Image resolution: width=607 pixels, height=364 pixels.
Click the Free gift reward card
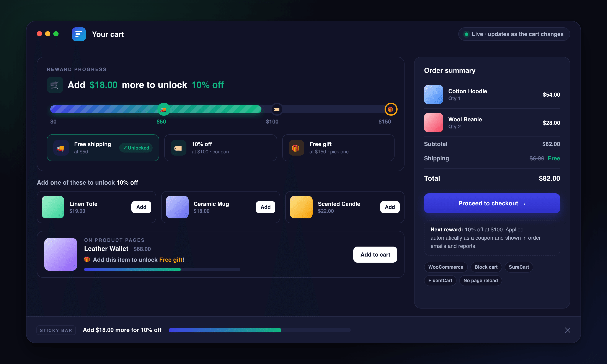[338, 148]
